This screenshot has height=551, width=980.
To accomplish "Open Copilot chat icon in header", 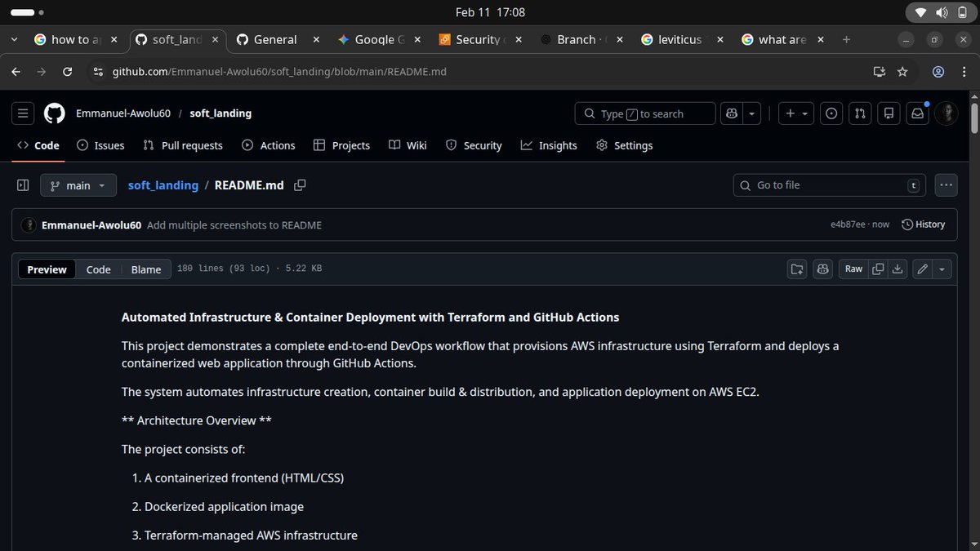I will pos(733,113).
